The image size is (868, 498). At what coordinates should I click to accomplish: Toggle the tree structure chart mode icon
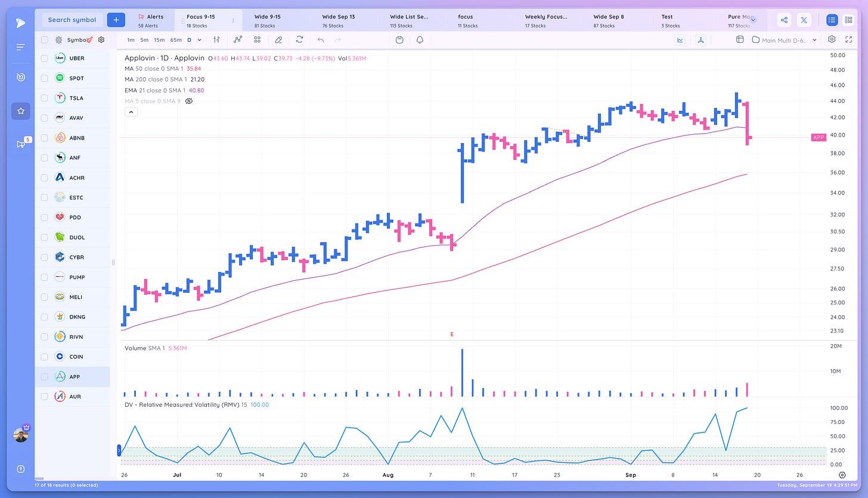coord(702,40)
